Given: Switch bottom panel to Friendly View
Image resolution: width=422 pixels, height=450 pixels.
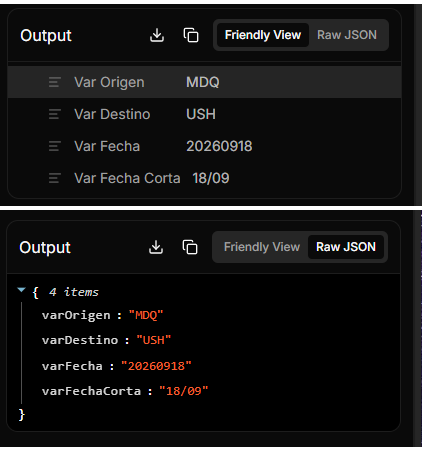Looking at the screenshot, I should (x=262, y=247).
